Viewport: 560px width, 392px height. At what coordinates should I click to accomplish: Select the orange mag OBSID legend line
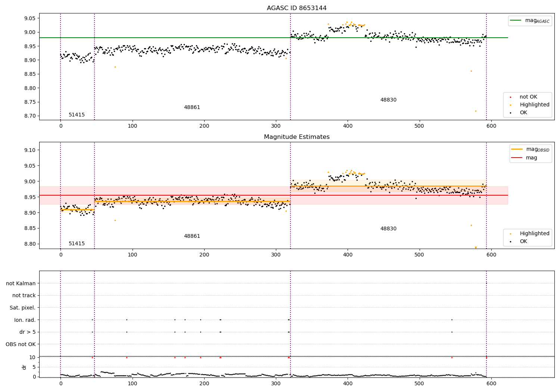pos(517,149)
